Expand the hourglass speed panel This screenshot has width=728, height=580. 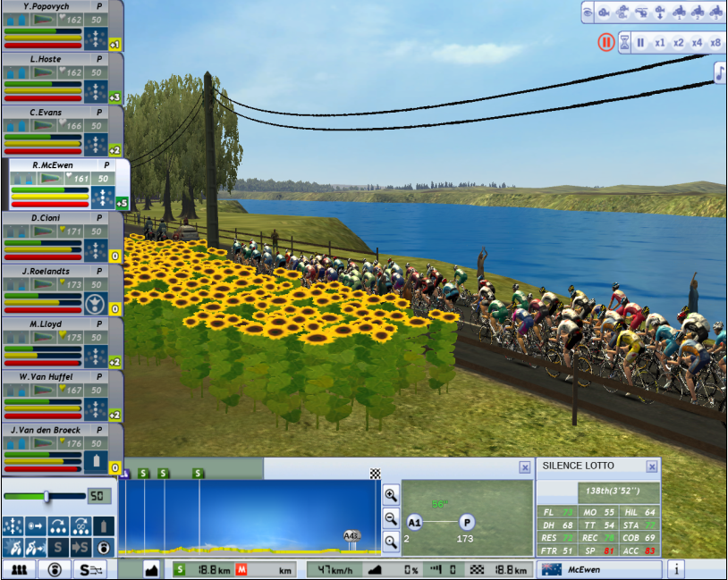tap(624, 43)
